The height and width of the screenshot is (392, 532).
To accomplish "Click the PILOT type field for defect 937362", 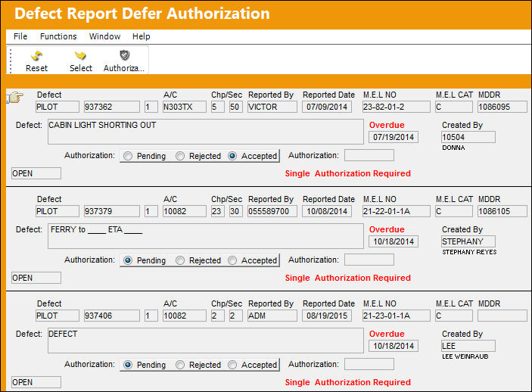I will pos(58,107).
